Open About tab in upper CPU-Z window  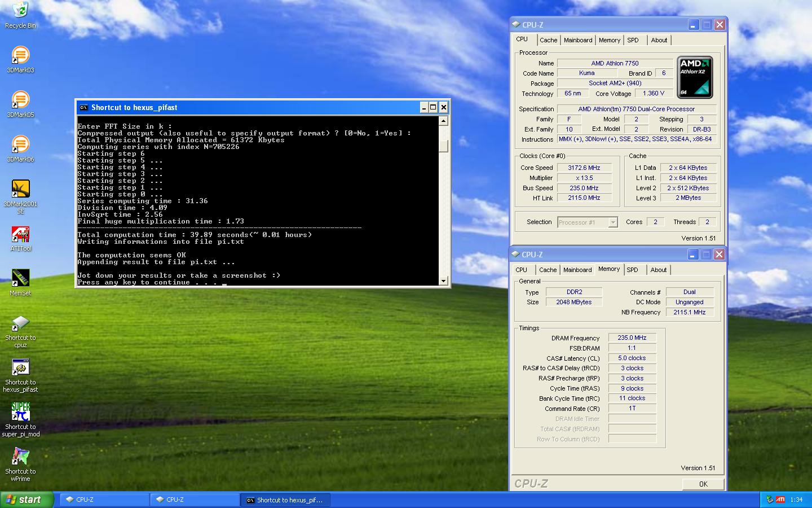659,40
